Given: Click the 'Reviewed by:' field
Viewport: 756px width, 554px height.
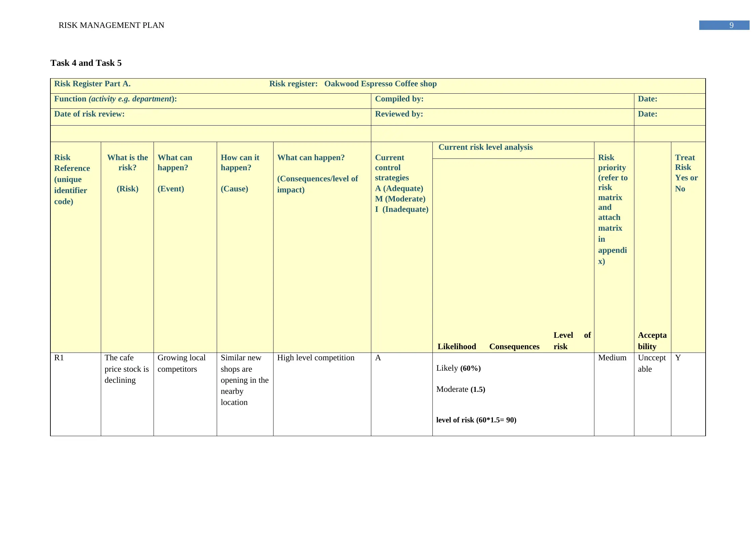Looking at the screenshot, I should (502, 117).
